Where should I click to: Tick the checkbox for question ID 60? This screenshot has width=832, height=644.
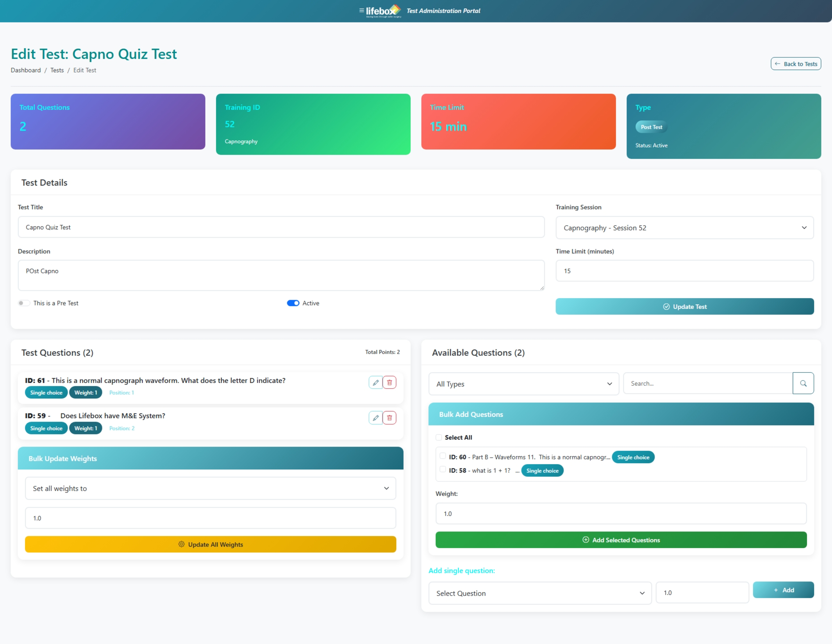coord(443,456)
